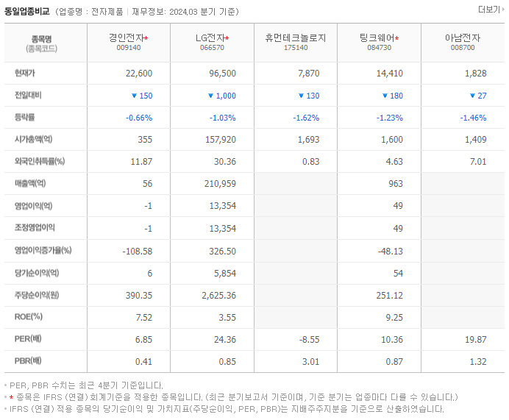The image size is (509, 420).
Task: Select the 영업이익증가율(%) row label
Action: [x=43, y=250]
